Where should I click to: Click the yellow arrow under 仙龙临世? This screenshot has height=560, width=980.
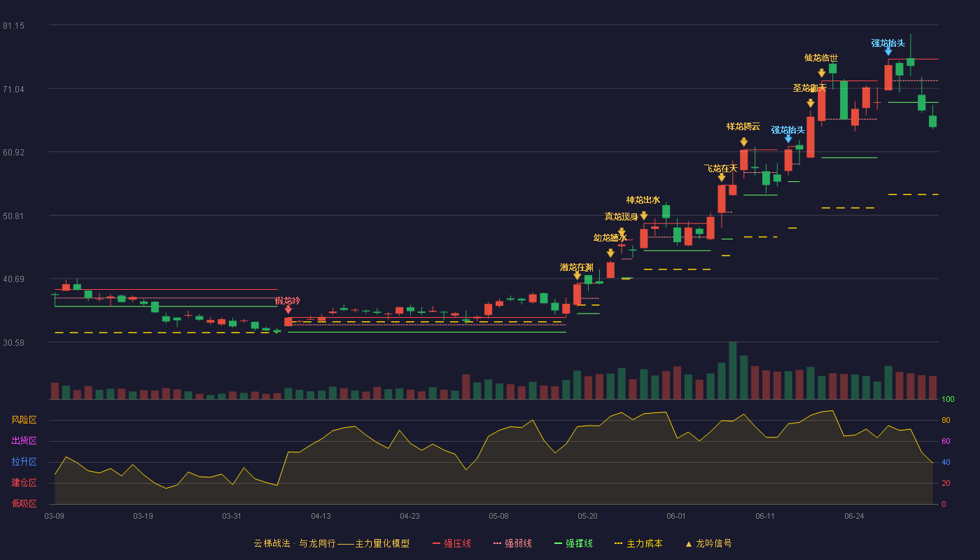pyautogui.click(x=822, y=73)
